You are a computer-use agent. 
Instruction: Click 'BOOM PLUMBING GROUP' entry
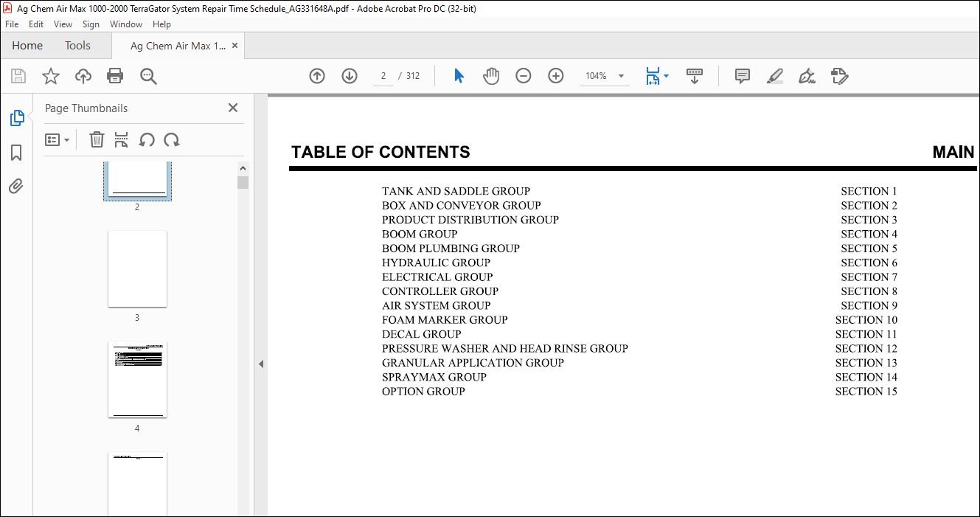pos(451,249)
